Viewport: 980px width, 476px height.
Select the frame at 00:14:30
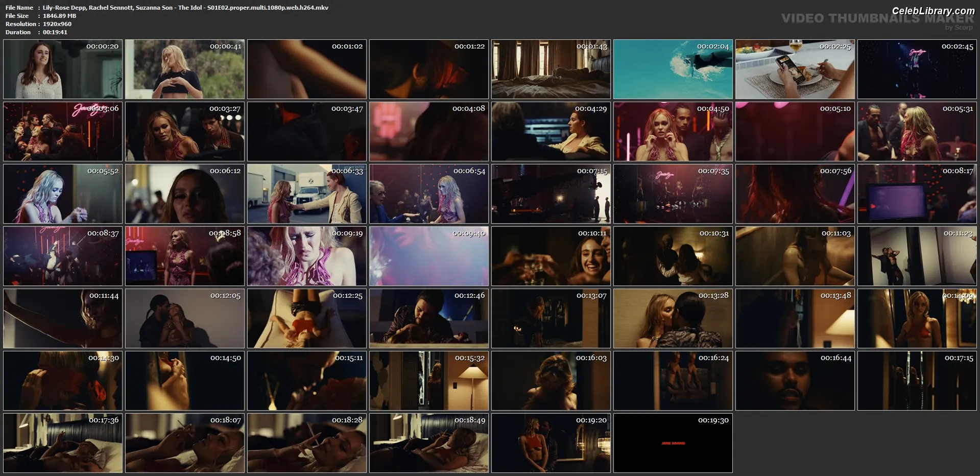point(63,380)
